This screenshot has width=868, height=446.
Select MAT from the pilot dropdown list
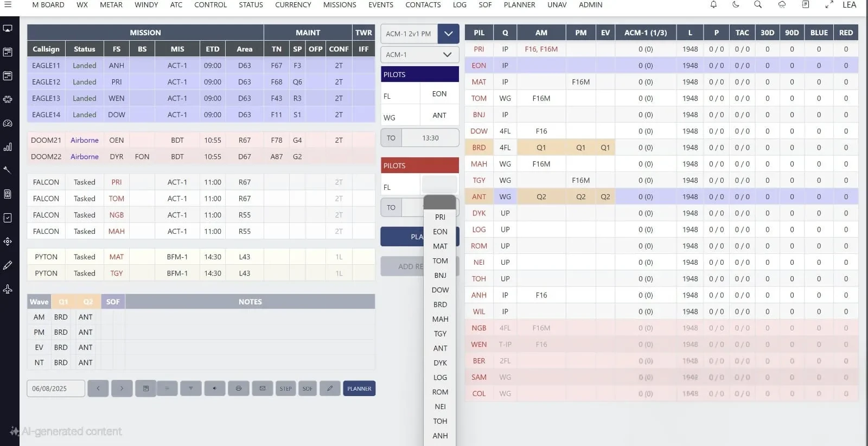[440, 246]
